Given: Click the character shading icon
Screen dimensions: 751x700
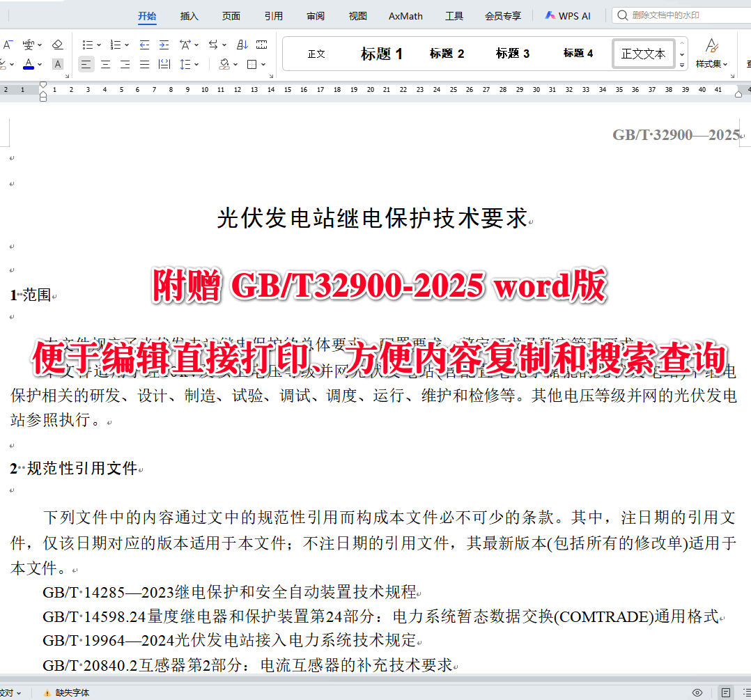Looking at the screenshot, I should coord(58,64).
